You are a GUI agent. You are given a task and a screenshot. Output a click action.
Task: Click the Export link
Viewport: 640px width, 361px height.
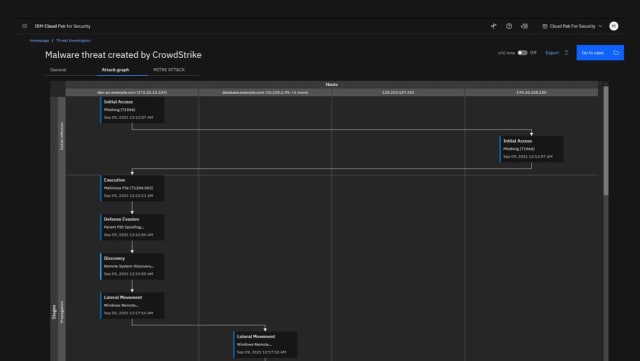pyautogui.click(x=552, y=53)
